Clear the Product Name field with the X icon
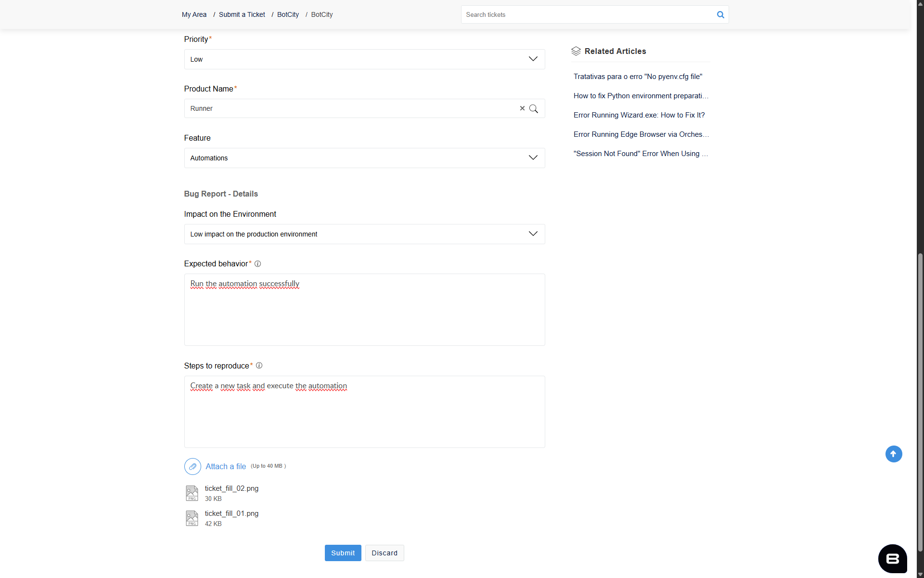 tap(522, 108)
